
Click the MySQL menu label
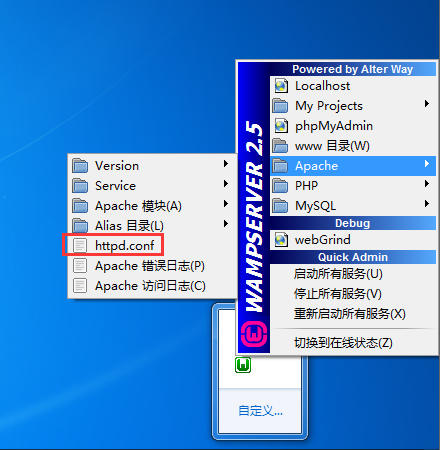(x=315, y=206)
